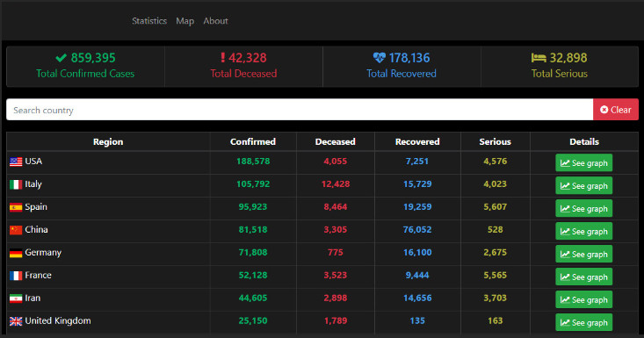Click the Recovered column header

(417, 142)
